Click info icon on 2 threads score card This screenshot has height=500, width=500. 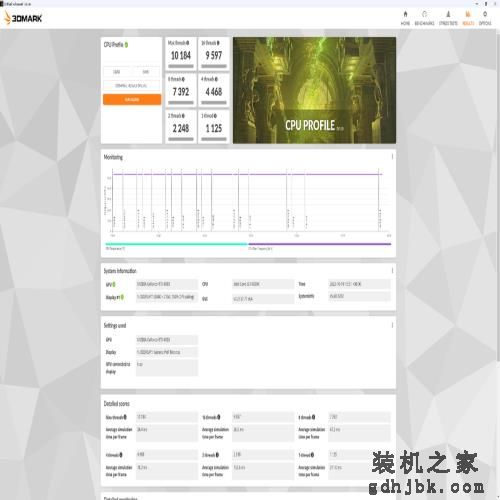click(x=183, y=116)
